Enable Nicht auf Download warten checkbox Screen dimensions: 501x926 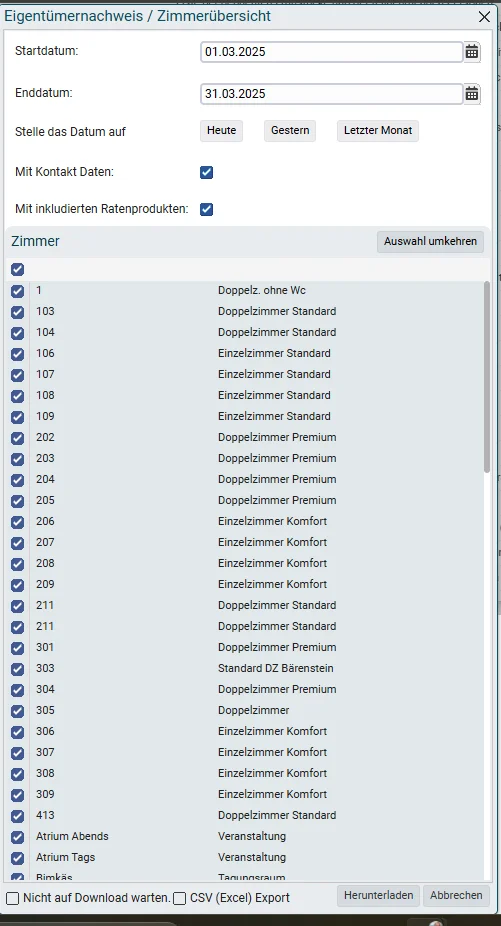(12, 898)
